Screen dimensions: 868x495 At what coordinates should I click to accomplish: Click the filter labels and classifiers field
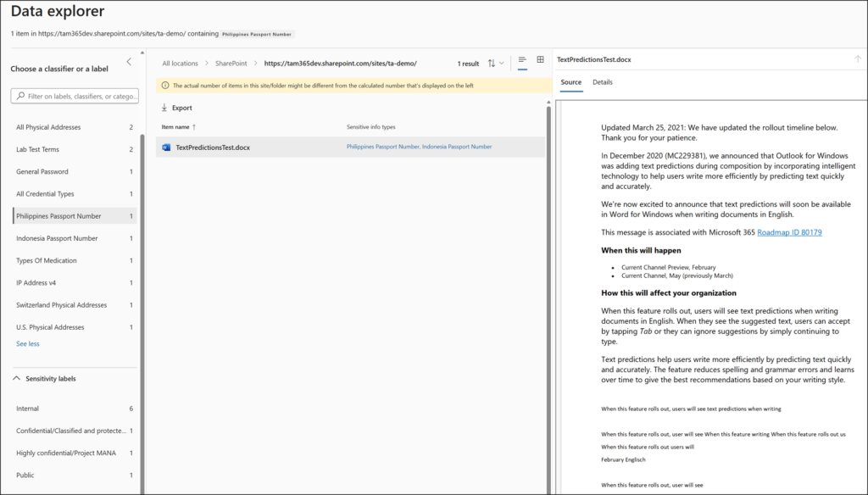(x=81, y=97)
